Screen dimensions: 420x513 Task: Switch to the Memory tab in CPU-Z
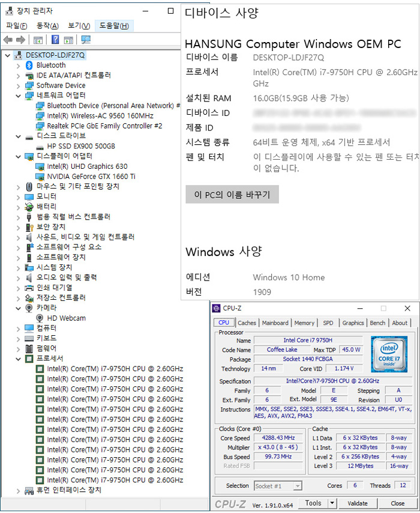point(304,323)
